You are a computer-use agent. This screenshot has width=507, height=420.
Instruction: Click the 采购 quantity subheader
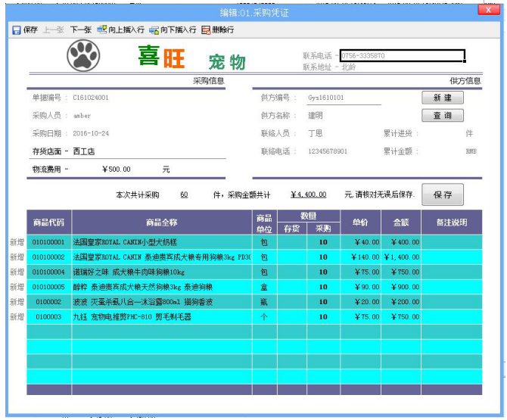tap(323, 229)
